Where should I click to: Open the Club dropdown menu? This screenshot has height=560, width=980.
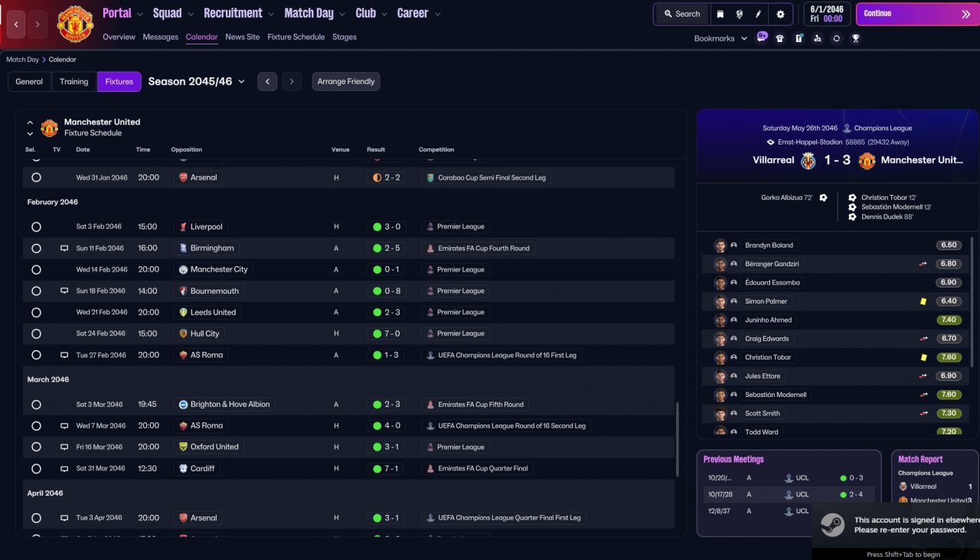[371, 13]
